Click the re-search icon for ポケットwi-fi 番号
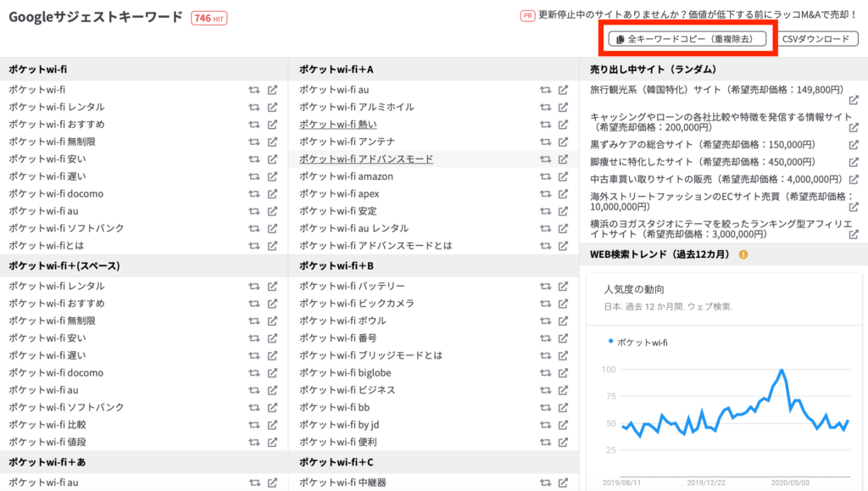 pyautogui.click(x=545, y=338)
